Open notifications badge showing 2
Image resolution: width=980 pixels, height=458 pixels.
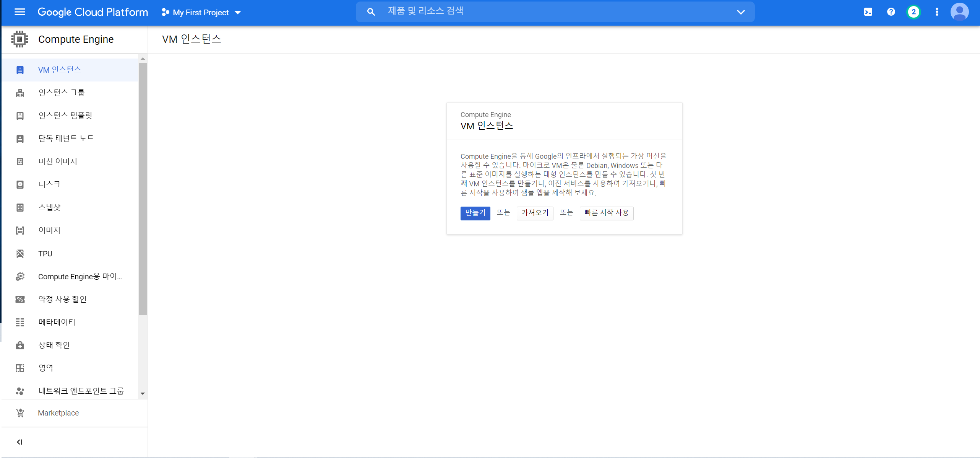(x=913, y=12)
